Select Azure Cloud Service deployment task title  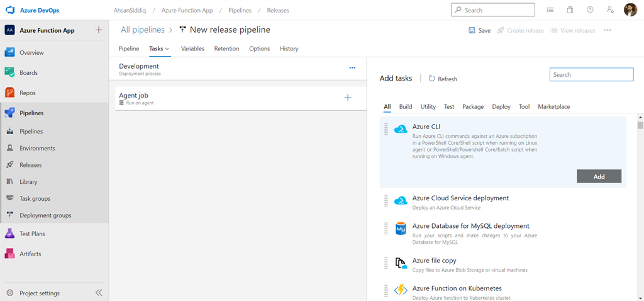click(x=460, y=198)
